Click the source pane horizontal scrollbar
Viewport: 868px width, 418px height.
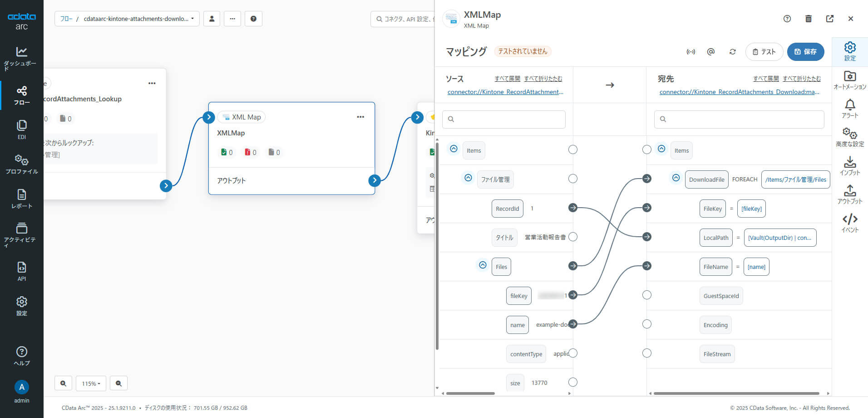click(x=470, y=393)
